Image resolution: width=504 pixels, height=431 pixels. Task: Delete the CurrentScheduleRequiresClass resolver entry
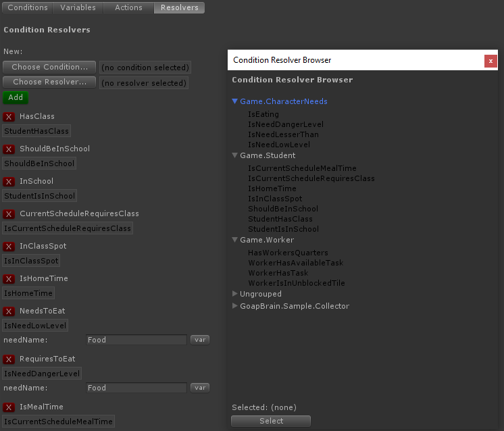point(9,214)
